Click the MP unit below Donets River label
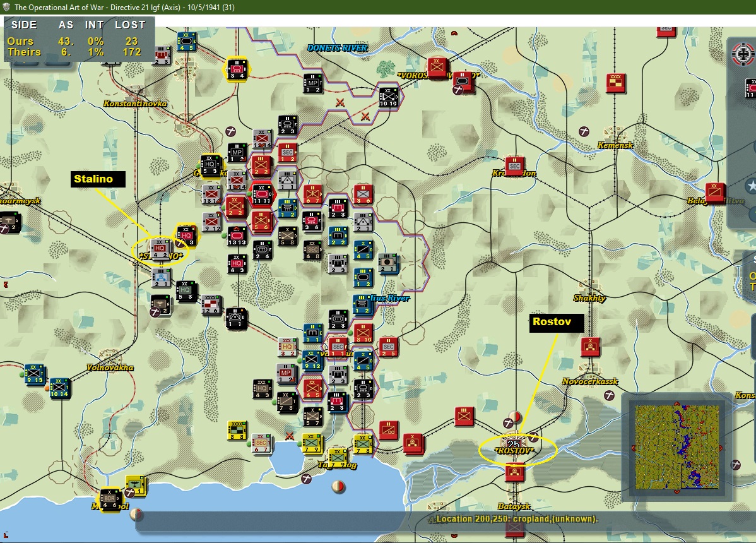This screenshot has width=756, height=543. pyautogui.click(x=312, y=83)
